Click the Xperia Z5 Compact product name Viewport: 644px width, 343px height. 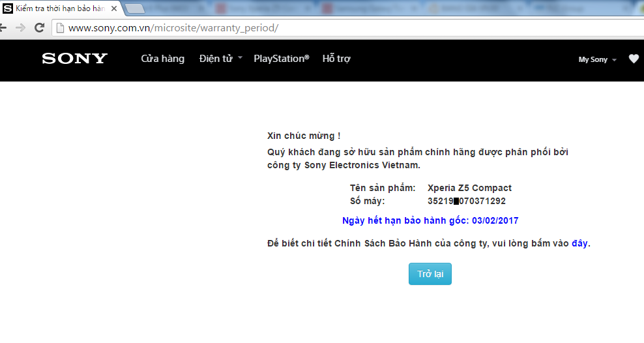[469, 188]
